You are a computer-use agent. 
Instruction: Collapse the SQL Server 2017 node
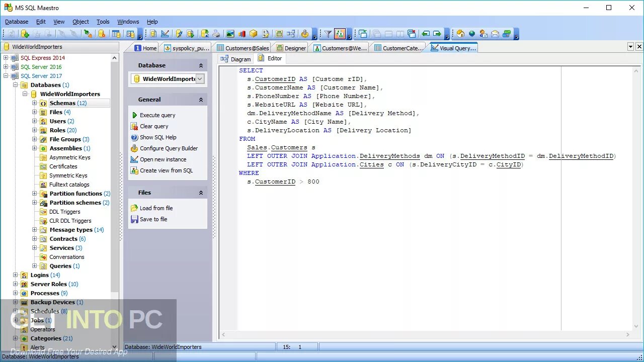[6, 76]
